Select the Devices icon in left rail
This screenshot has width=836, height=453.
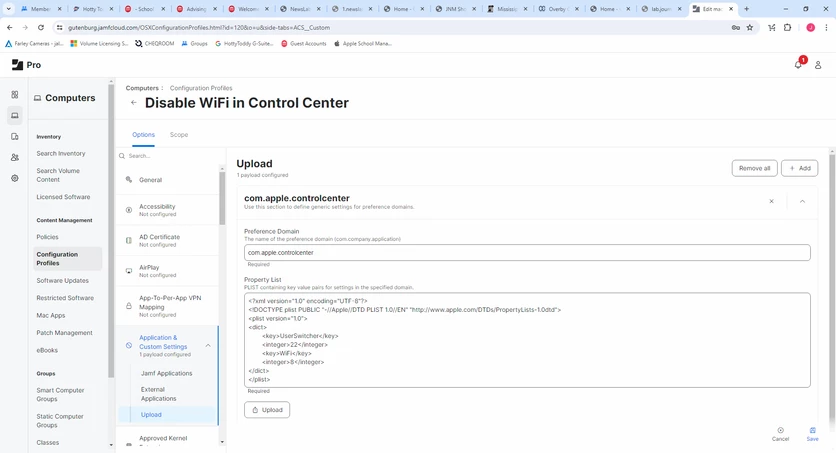coord(14,136)
